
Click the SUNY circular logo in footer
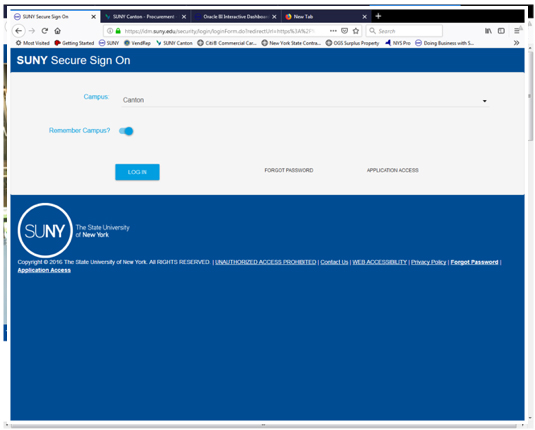click(x=45, y=230)
